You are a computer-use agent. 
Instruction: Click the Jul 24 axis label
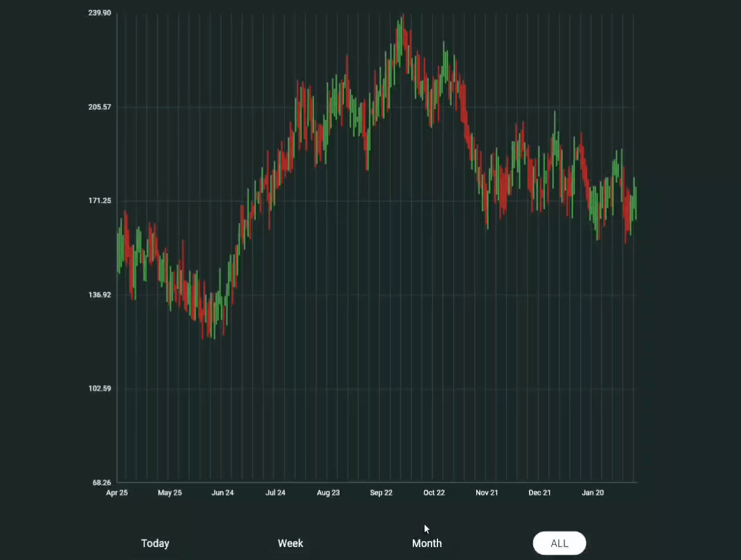tap(275, 492)
